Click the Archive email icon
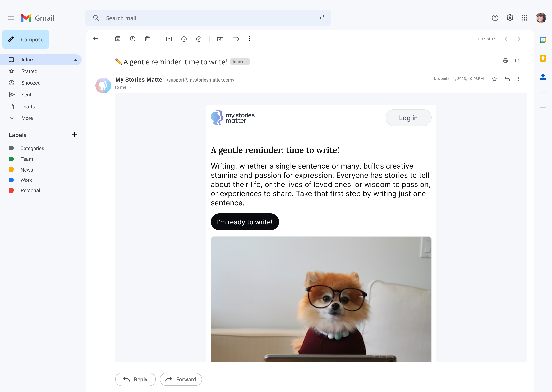552x392 pixels. tap(118, 39)
